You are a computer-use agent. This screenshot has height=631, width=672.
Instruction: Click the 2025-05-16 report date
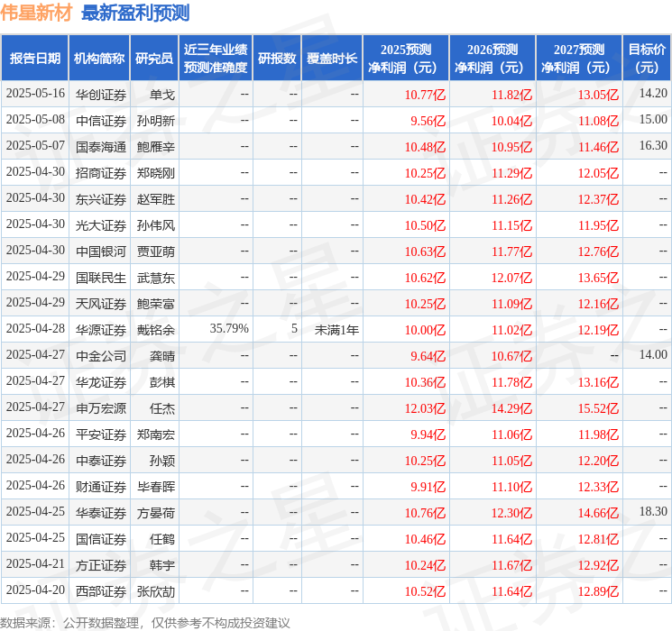35,94
